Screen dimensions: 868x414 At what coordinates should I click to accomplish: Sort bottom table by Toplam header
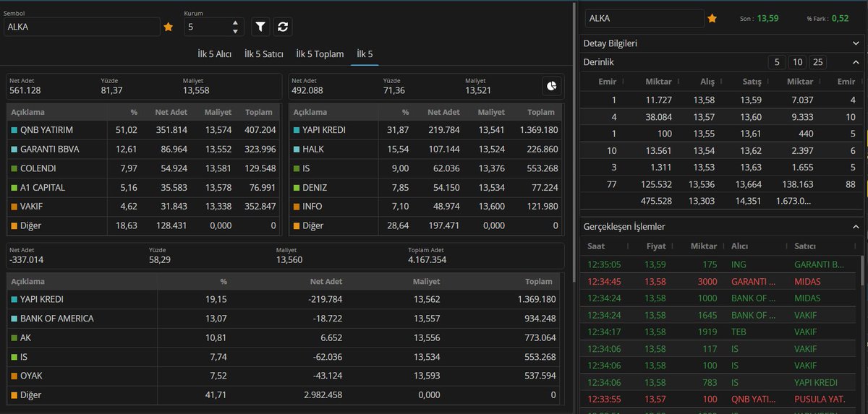(538, 281)
